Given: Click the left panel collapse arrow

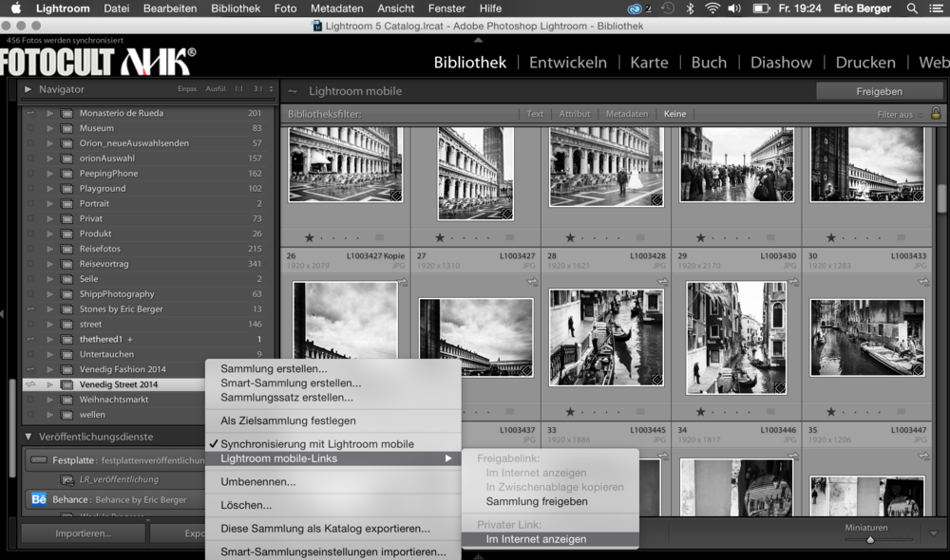Looking at the screenshot, I should click(3, 313).
